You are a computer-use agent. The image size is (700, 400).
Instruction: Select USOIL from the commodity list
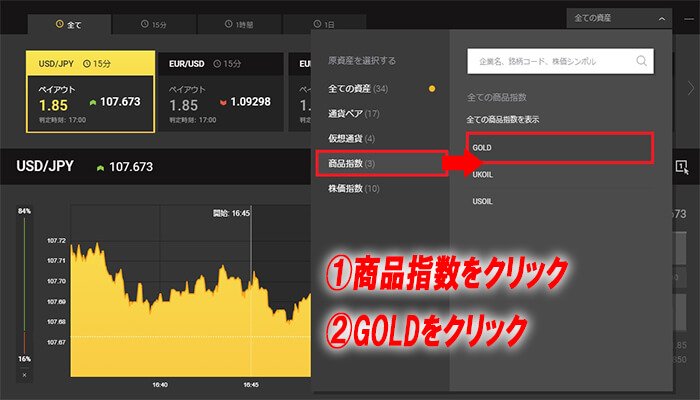[483, 201]
